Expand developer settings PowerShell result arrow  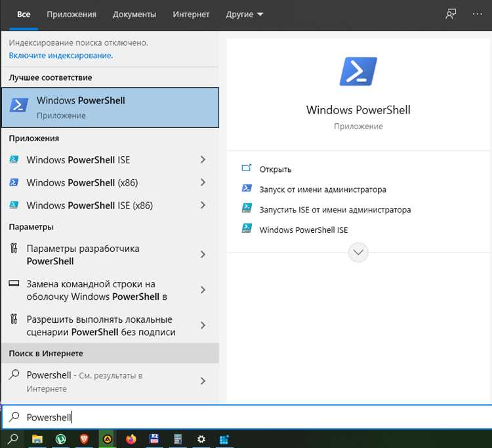(203, 255)
